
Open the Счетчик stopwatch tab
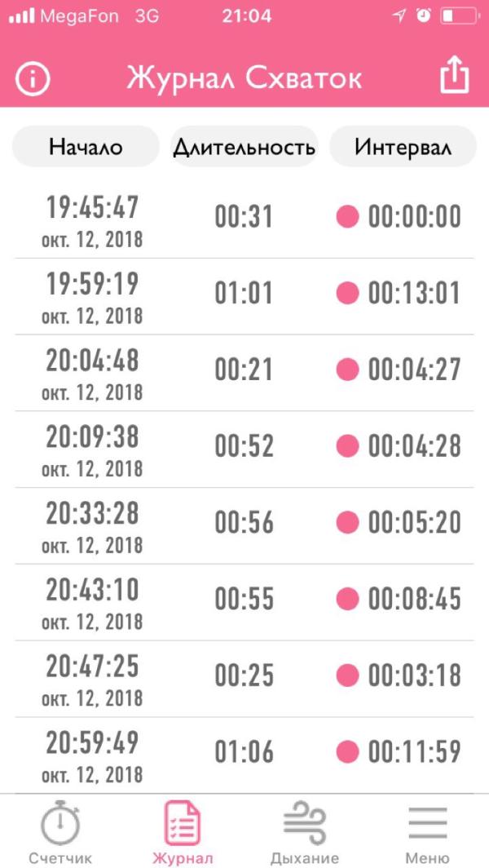pyautogui.click(x=60, y=834)
